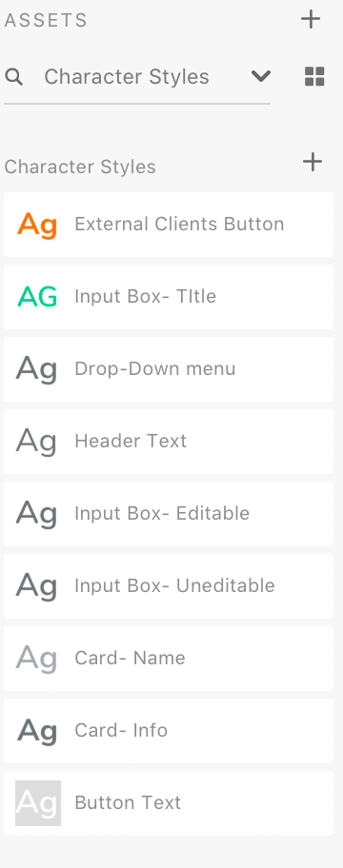This screenshot has height=868, width=343.
Task: Click Card- Name light gray Ag preview
Action: click(x=36, y=659)
